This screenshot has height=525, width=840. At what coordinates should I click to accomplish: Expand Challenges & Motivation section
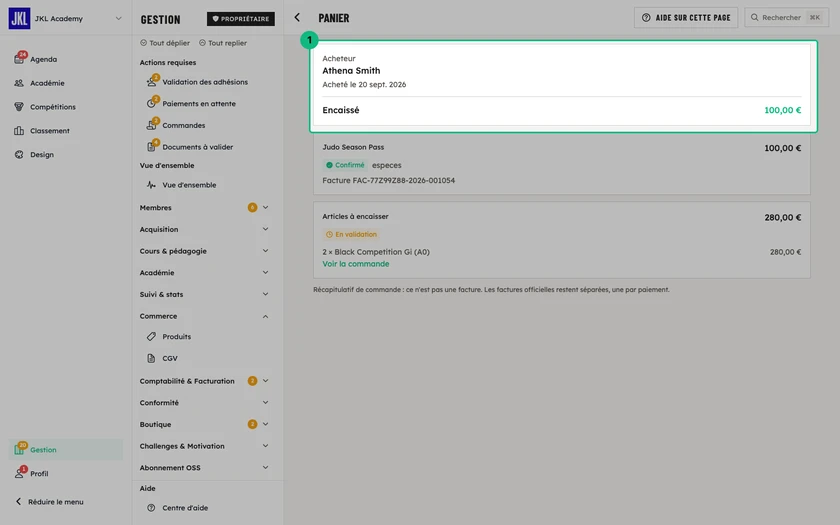pos(265,446)
